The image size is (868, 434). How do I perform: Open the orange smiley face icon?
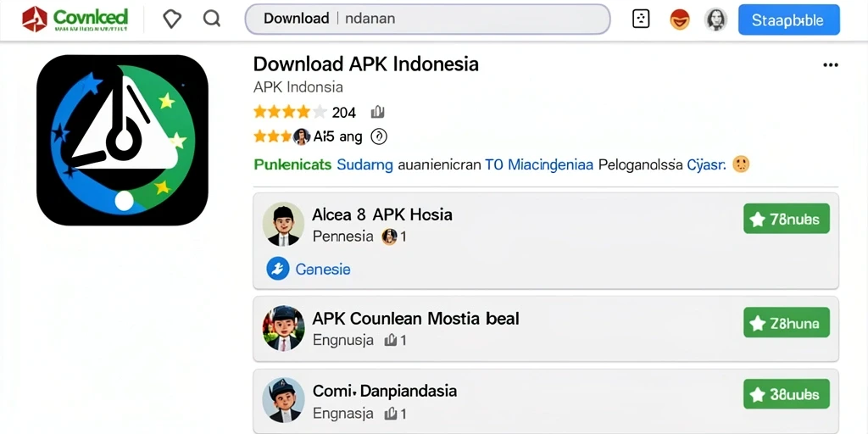pyautogui.click(x=679, y=20)
